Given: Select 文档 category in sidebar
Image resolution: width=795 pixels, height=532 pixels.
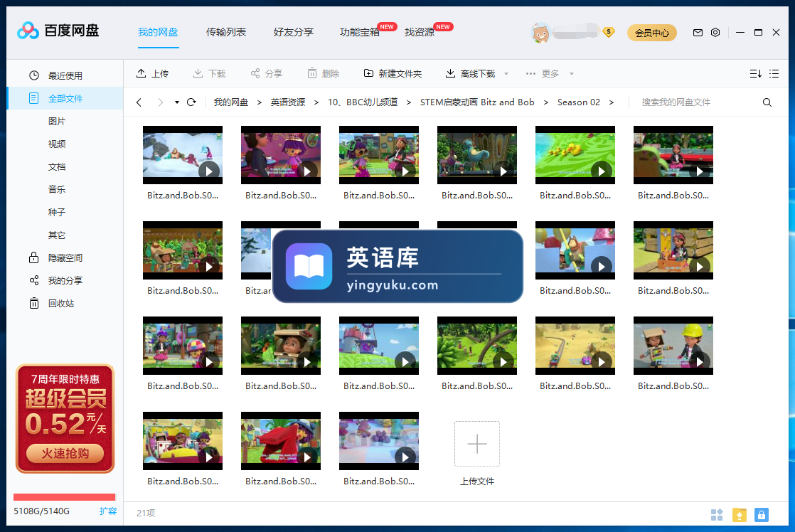Looking at the screenshot, I should click(57, 167).
